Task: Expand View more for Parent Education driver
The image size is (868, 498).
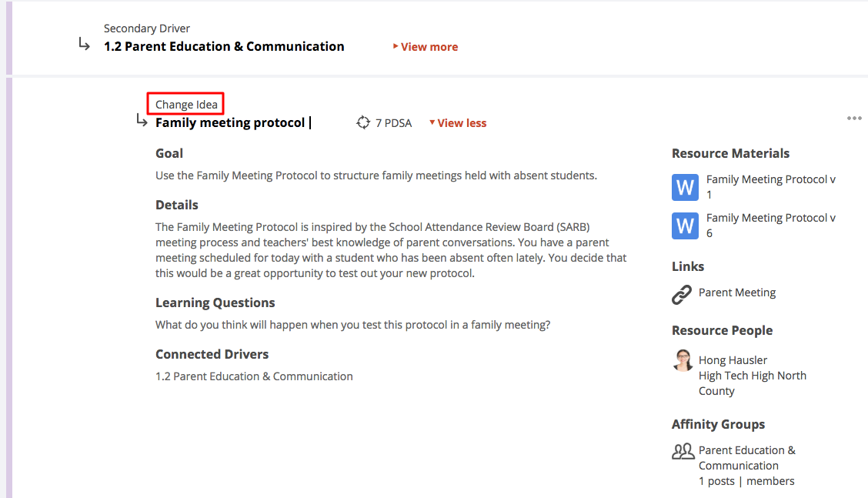Action: pyautogui.click(x=425, y=47)
